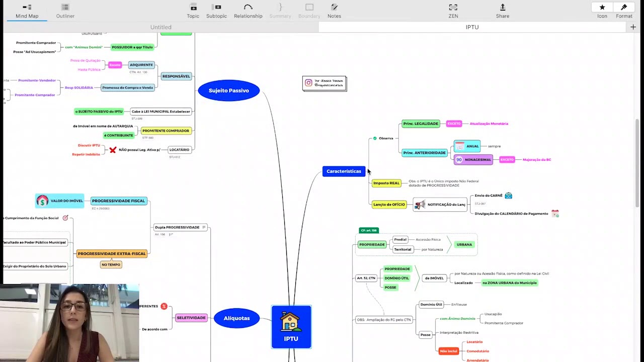644x362 pixels.
Task: Open the Share menu
Action: (503, 11)
